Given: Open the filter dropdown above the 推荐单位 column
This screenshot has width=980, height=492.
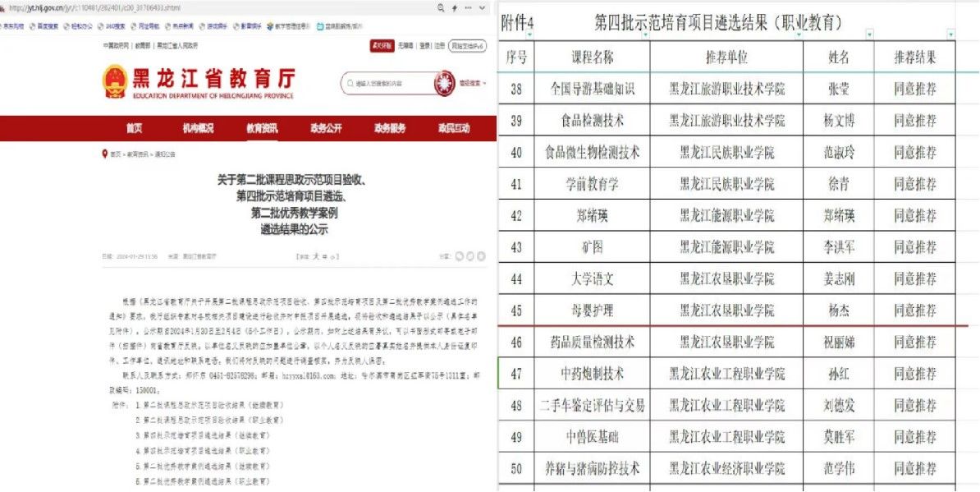Looking at the screenshot, I should point(798,34).
